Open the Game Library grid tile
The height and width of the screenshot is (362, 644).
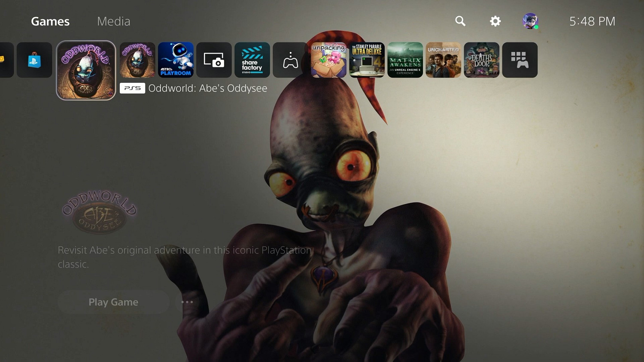[519, 60]
